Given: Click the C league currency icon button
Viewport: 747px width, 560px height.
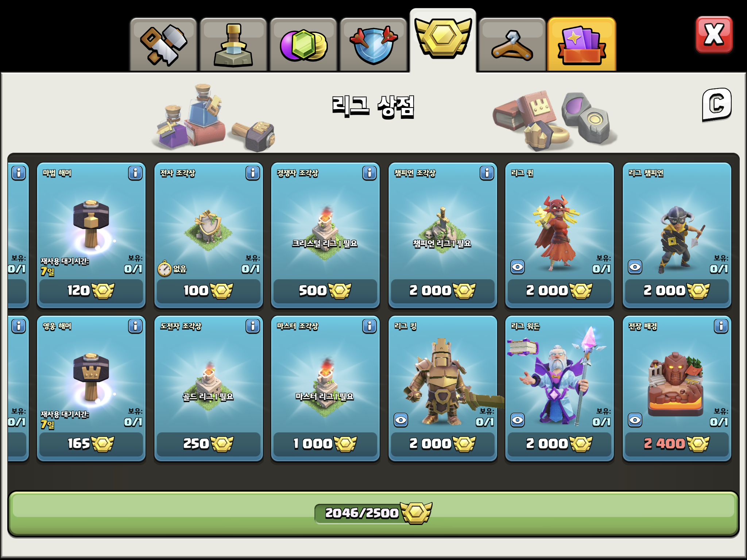Looking at the screenshot, I should click(717, 105).
